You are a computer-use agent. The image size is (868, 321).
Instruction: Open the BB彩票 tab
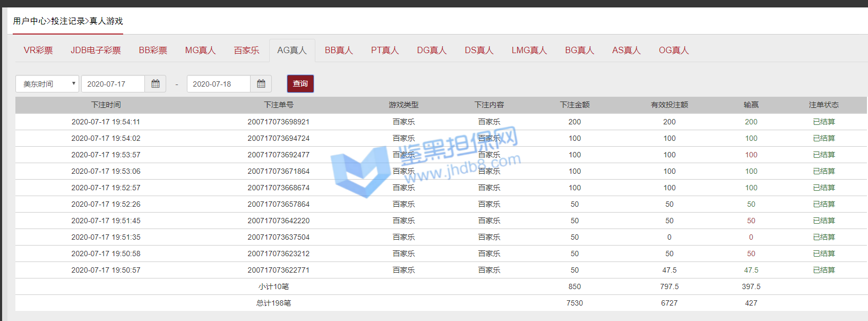pyautogui.click(x=153, y=50)
